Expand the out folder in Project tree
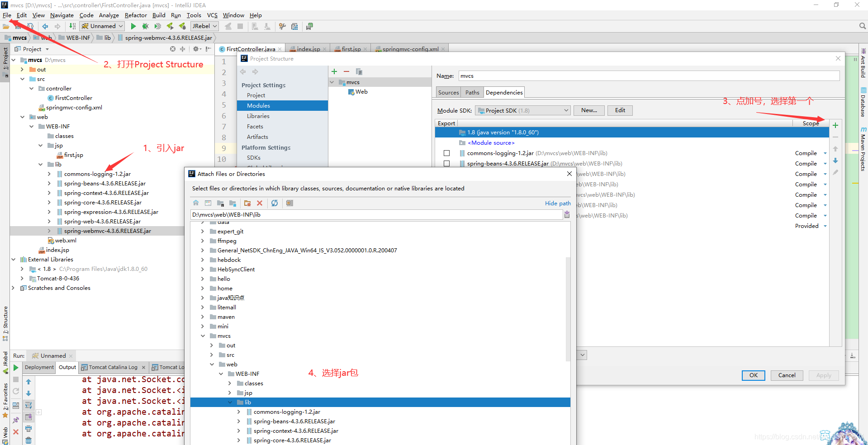The height and width of the screenshot is (445, 868). 22,70
